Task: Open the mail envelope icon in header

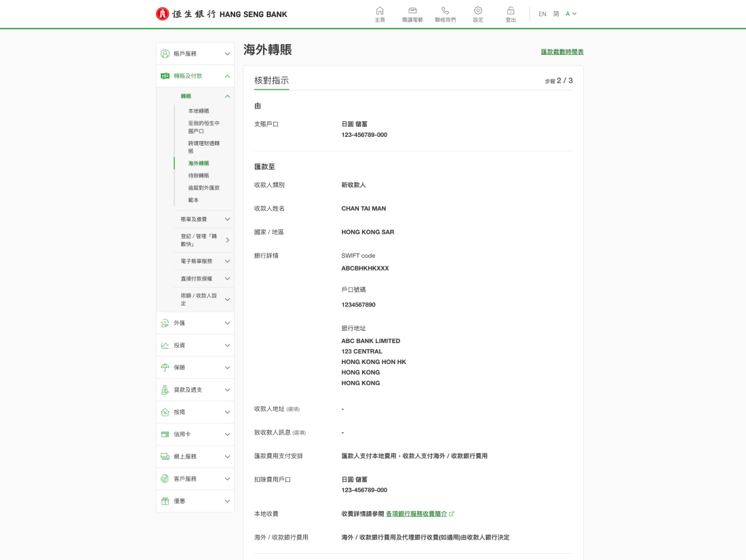Action: click(x=412, y=11)
